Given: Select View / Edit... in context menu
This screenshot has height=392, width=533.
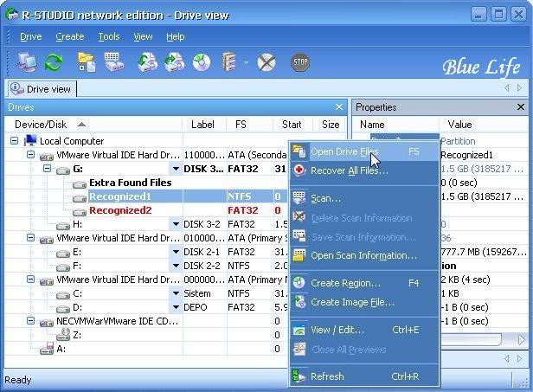Looking at the screenshot, I should click(x=364, y=330).
